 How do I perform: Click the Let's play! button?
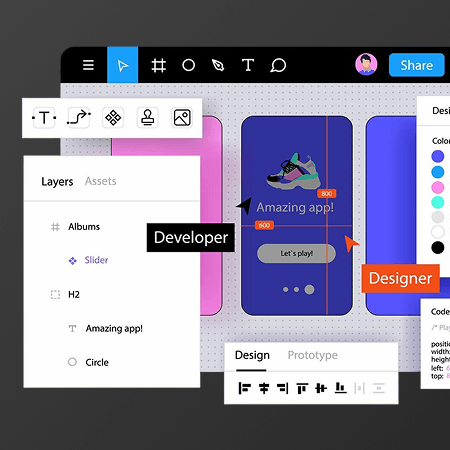coord(296,253)
